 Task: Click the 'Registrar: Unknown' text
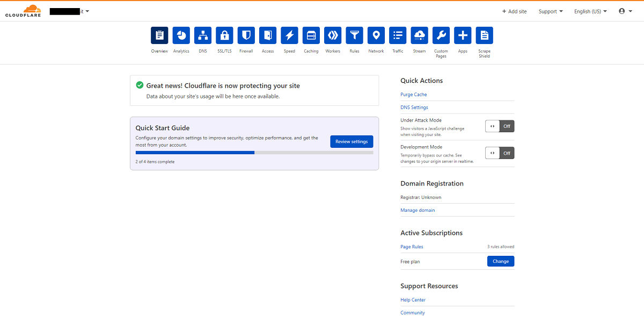(421, 197)
